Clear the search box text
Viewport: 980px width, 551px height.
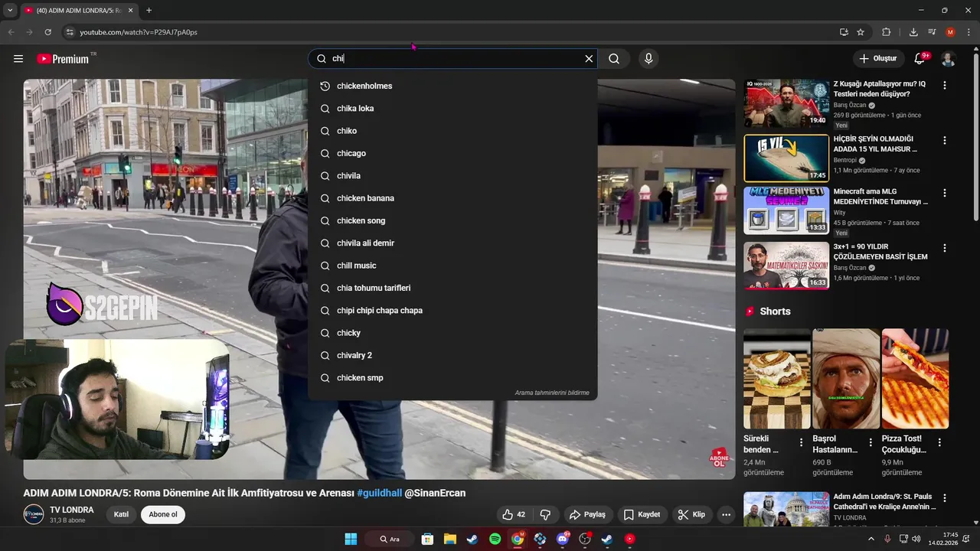(x=589, y=59)
